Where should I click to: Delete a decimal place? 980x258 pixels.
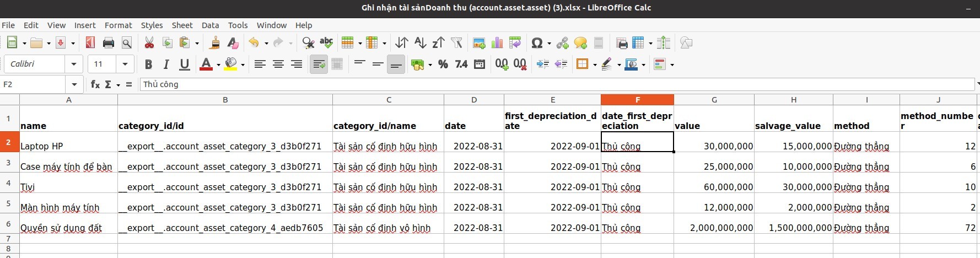coord(520,64)
